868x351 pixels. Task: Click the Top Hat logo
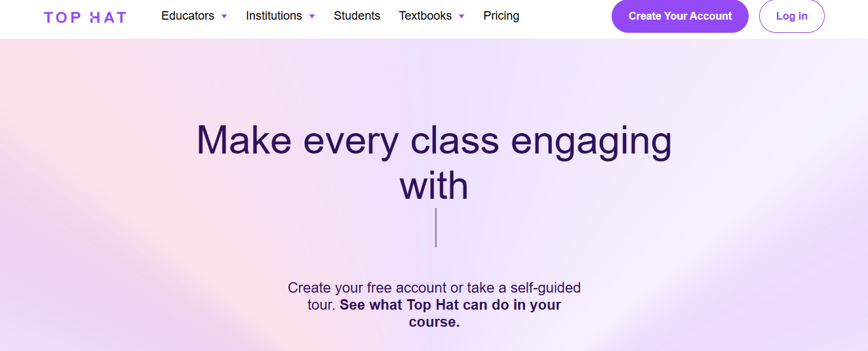[85, 18]
